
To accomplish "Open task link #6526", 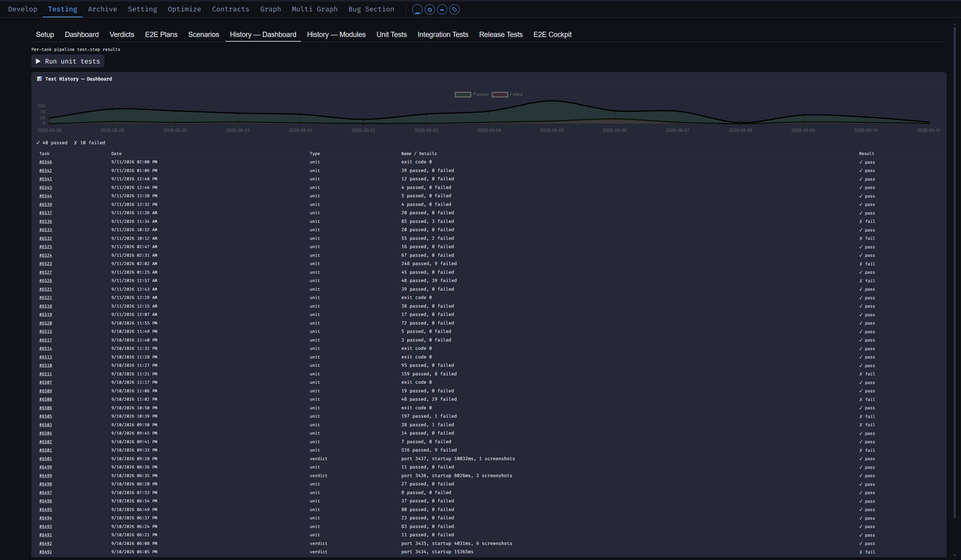I will (x=45, y=281).
